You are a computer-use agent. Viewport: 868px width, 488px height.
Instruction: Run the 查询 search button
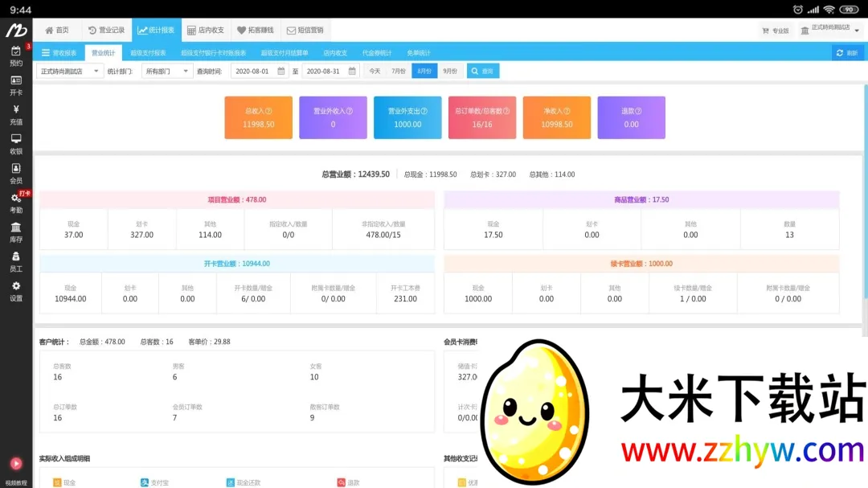click(x=483, y=71)
